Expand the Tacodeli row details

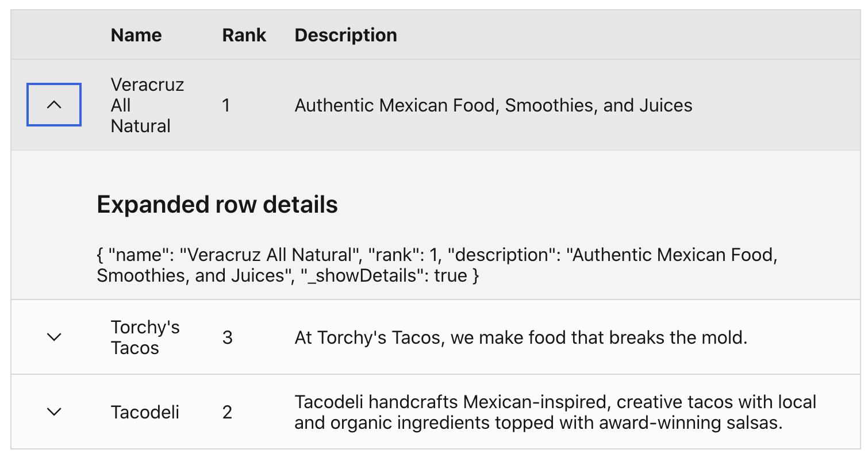click(x=54, y=412)
